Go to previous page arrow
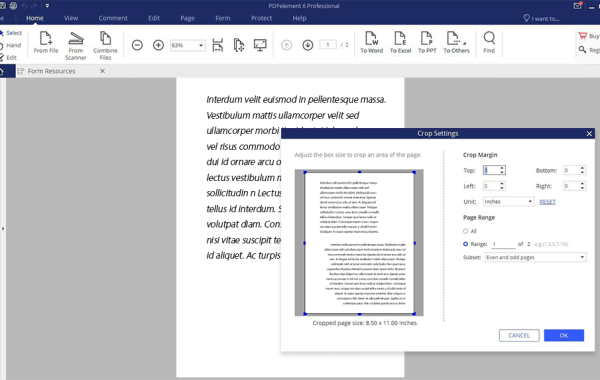The height and width of the screenshot is (380, 600). click(286, 45)
